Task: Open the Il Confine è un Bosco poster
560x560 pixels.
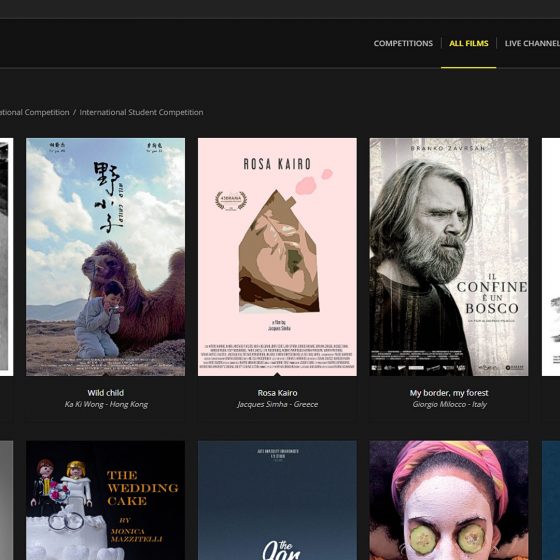Action: click(449, 257)
